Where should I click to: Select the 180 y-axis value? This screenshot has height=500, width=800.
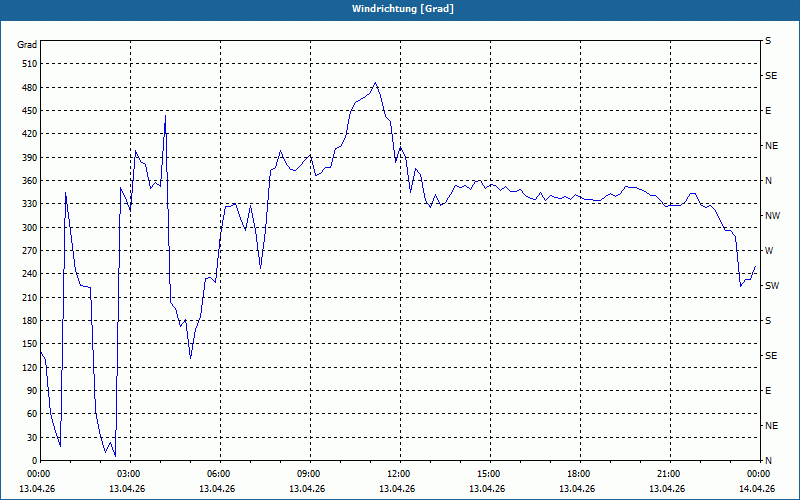(30, 321)
